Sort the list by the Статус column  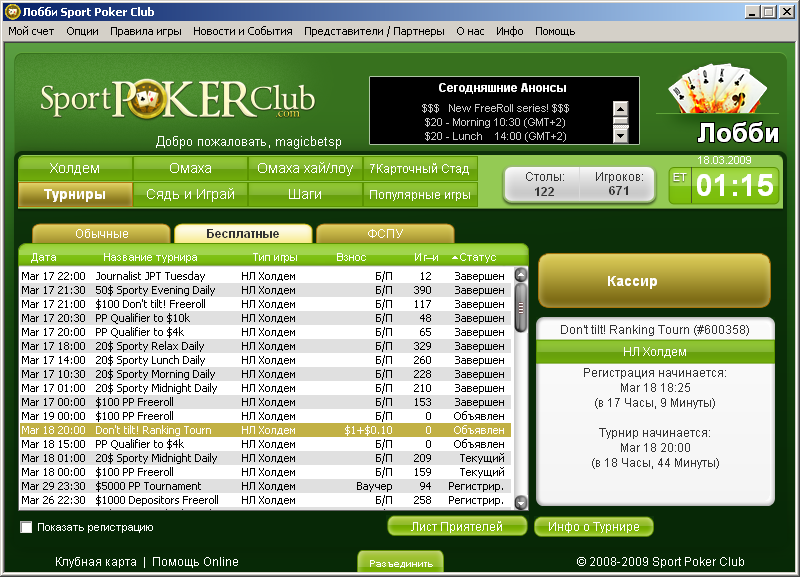pos(474,257)
